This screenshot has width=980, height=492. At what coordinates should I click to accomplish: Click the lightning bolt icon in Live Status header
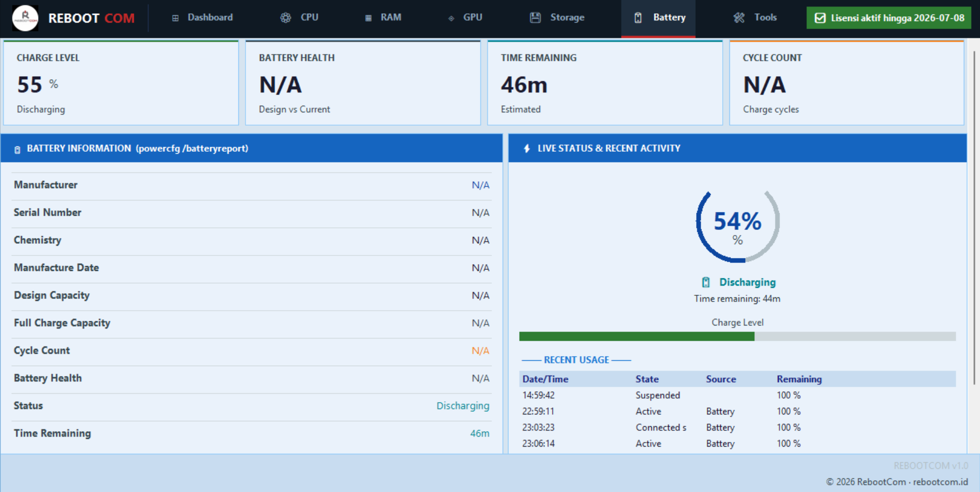coord(527,149)
